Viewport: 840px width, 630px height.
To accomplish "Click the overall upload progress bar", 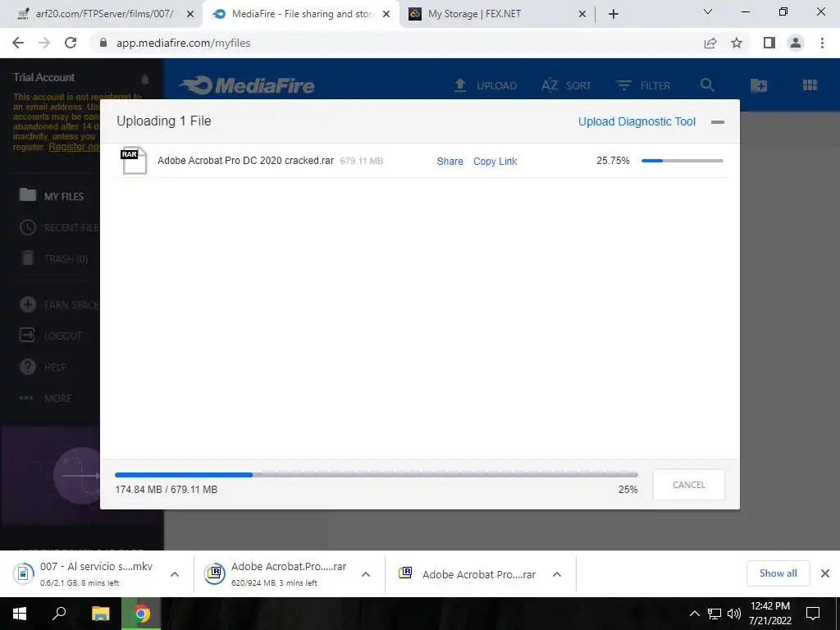I will pos(376,475).
